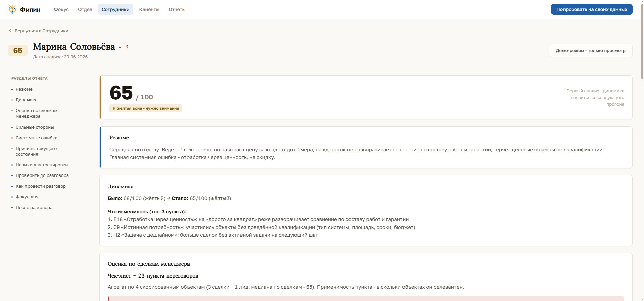Switch to the Отдел tab
644x301 pixels.
85,9
